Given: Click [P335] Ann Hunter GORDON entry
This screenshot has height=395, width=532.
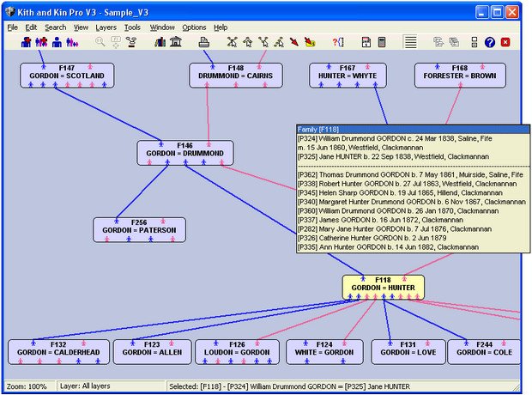Looking at the screenshot, I should pos(388,247).
